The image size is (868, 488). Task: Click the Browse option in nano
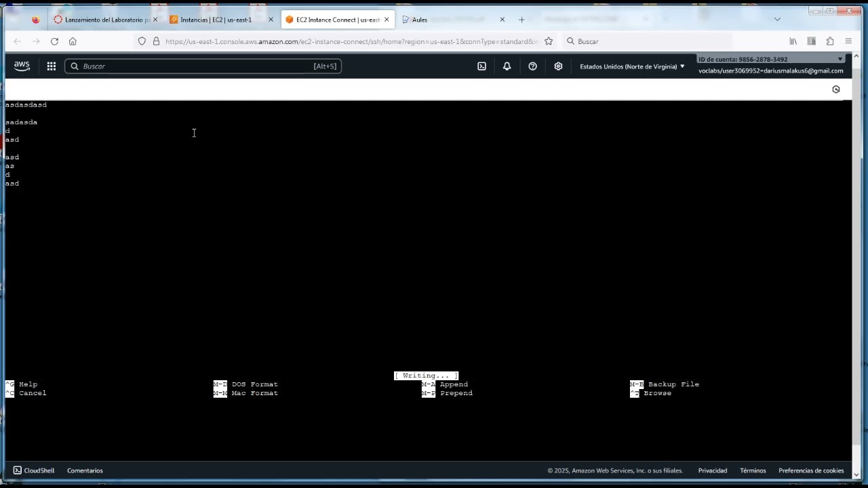(651, 393)
